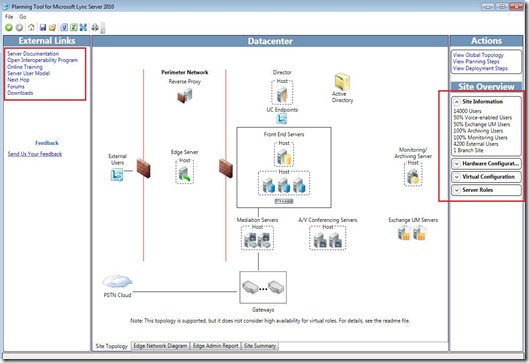Select the Edge Server host icon
The height and width of the screenshot is (363, 529).
click(185, 174)
